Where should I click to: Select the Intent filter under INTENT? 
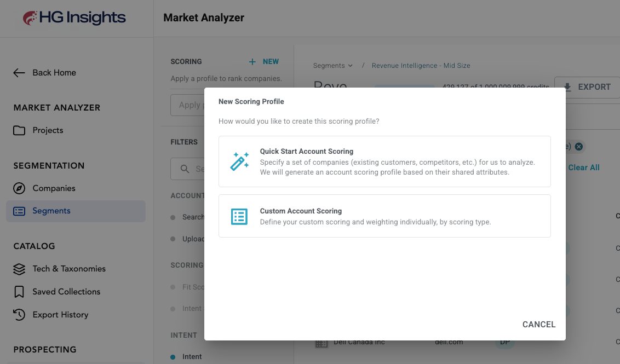click(192, 357)
